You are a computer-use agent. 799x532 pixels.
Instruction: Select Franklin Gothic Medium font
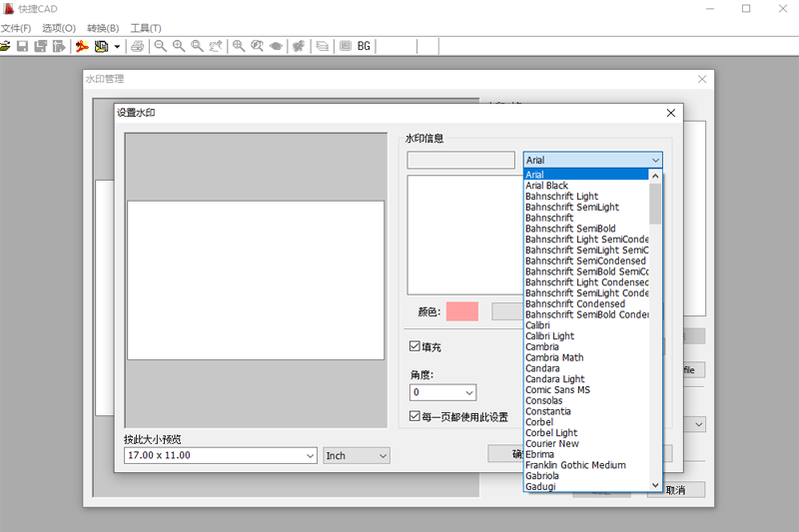coord(586,465)
